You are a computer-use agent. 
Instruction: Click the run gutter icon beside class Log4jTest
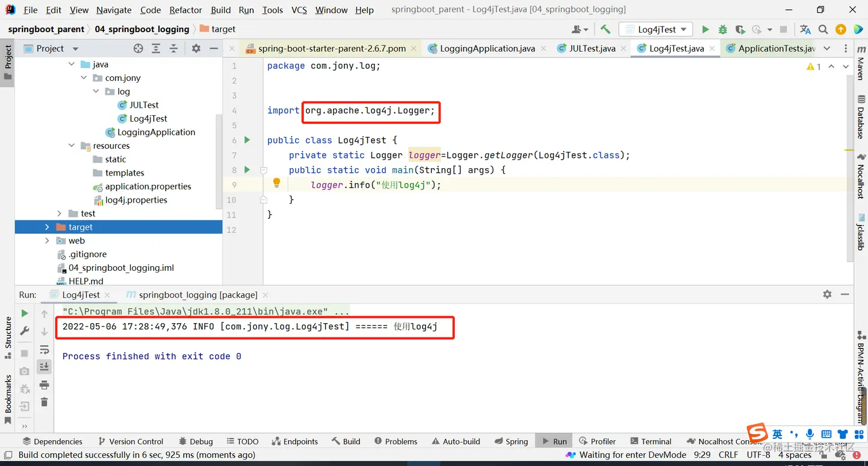[x=247, y=140]
